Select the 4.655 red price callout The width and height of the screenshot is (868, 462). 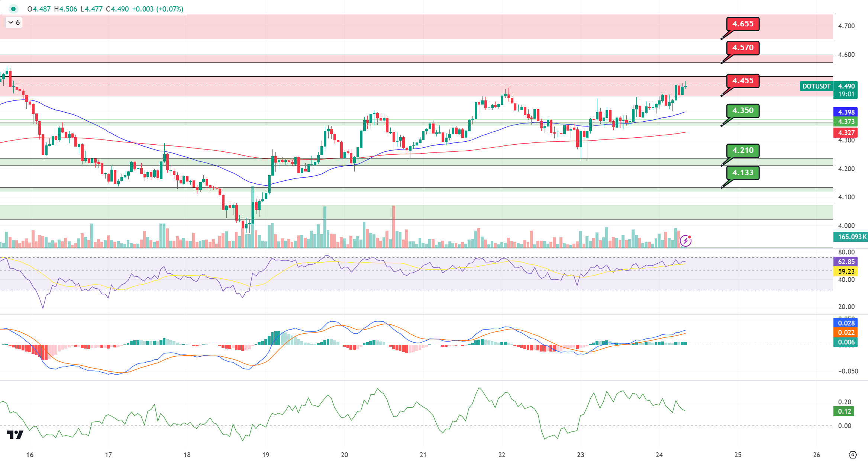coord(743,24)
